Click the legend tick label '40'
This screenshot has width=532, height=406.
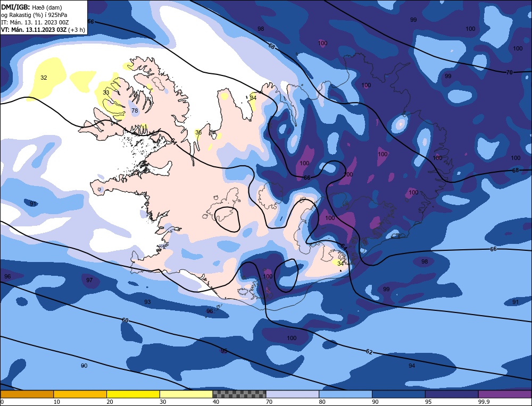(x=216, y=402)
